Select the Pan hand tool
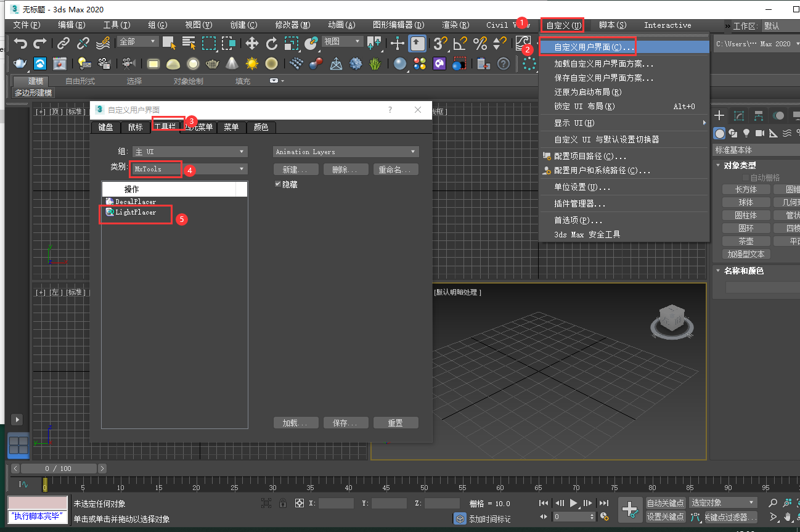800x532 pixels. coord(788,517)
